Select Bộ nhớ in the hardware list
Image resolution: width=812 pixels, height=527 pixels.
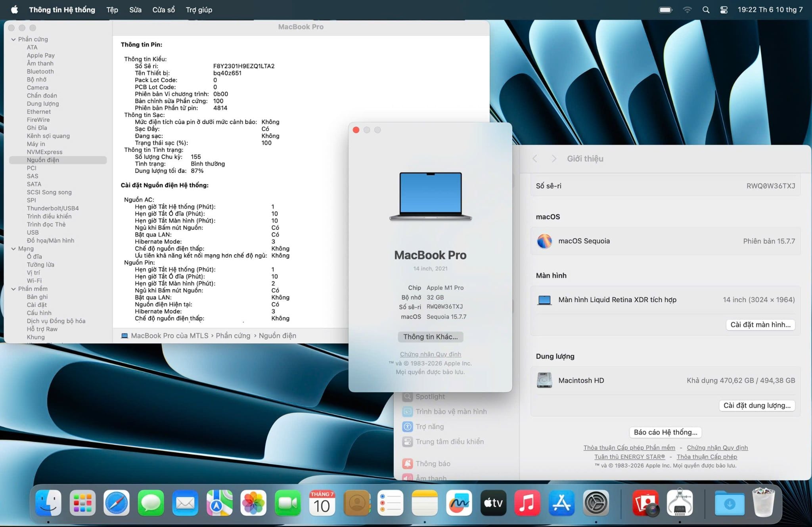[36, 79]
